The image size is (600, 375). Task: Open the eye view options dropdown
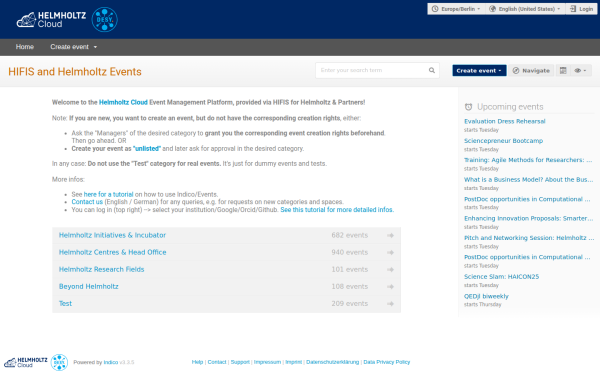pos(580,70)
